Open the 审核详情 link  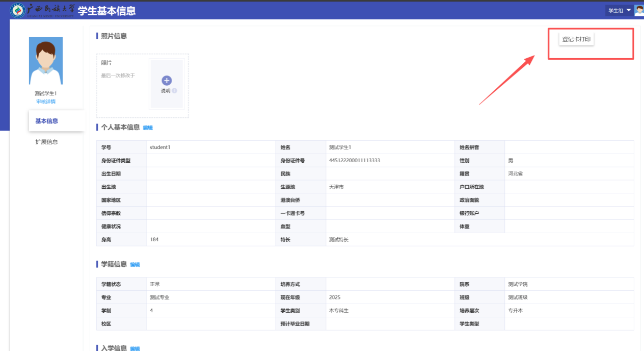click(46, 102)
